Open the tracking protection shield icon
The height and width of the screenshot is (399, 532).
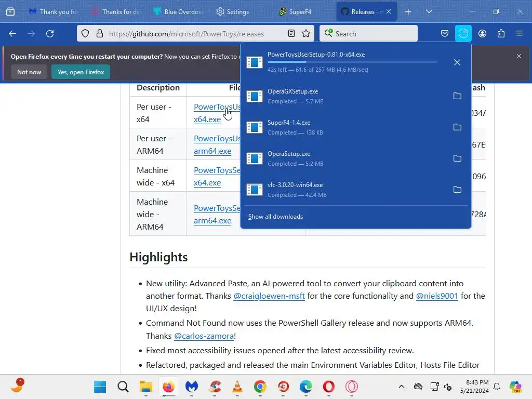pyautogui.click(x=85, y=34)
